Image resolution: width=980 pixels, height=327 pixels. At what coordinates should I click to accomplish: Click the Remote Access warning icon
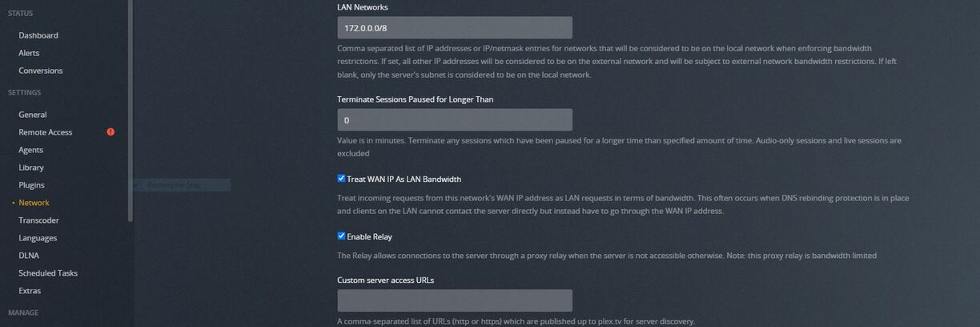click(x=110, y=132)
